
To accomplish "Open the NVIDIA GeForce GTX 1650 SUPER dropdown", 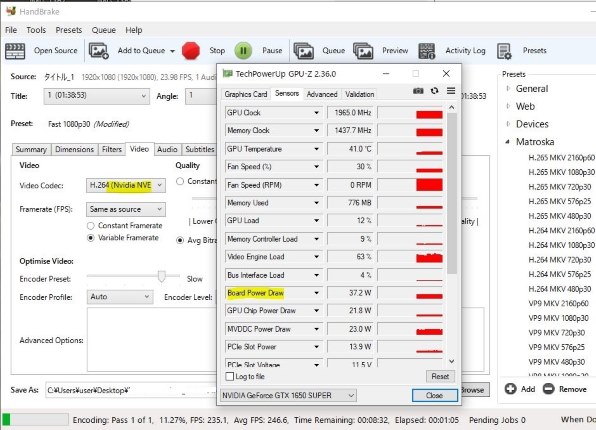I will point(288,395).
